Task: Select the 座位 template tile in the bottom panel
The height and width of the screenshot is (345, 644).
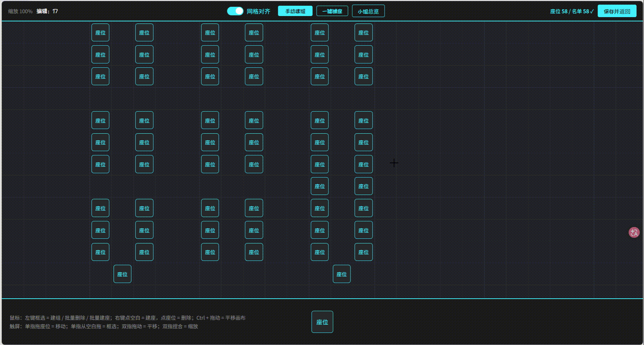Action: click(322, 322)
